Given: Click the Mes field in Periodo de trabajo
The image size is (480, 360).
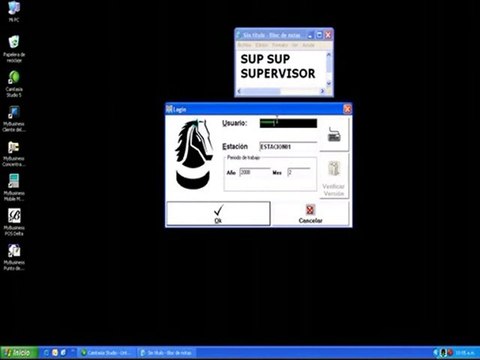Looking at the screenshot, I should [299, 172].
